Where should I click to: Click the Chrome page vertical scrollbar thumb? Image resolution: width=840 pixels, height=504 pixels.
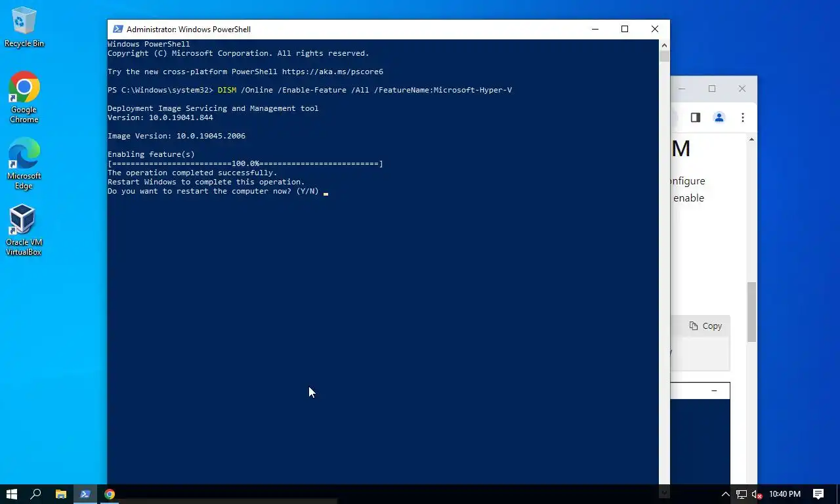(751, 312)
